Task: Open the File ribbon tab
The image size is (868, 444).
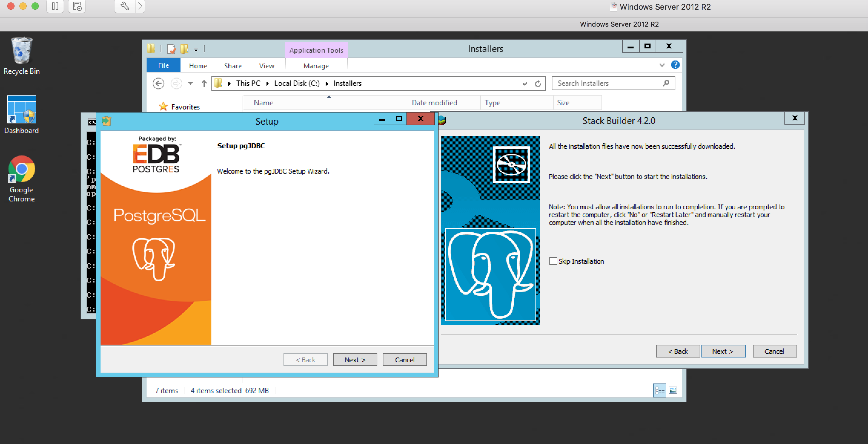Action: click(x=164, y=65)
